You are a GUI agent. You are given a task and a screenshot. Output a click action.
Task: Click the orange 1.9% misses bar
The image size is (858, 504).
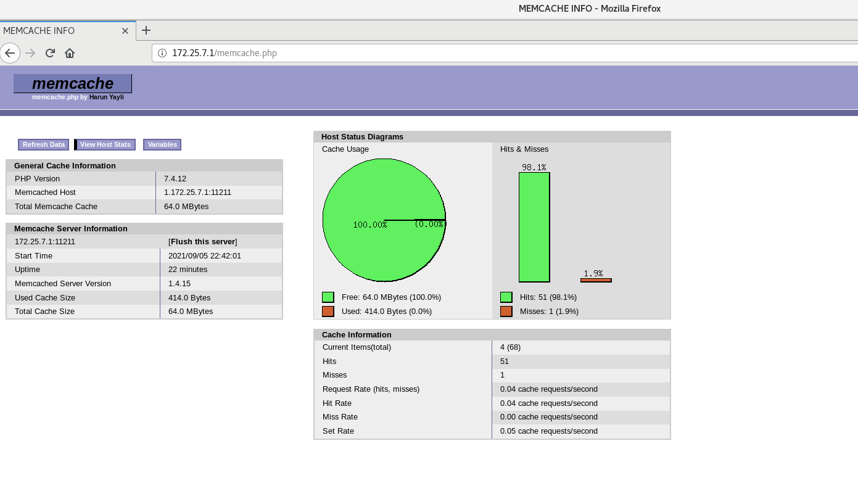coord(596,281)
